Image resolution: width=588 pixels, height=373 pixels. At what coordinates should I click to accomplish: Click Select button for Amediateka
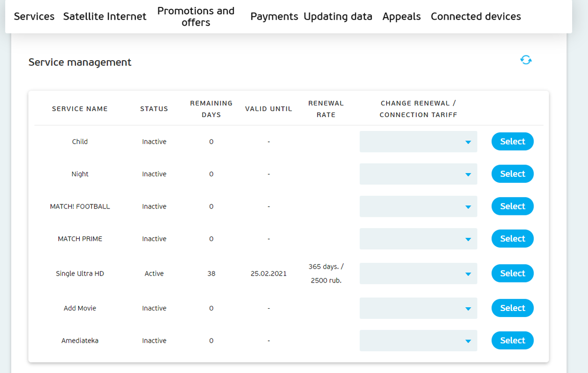click(512, 340)
